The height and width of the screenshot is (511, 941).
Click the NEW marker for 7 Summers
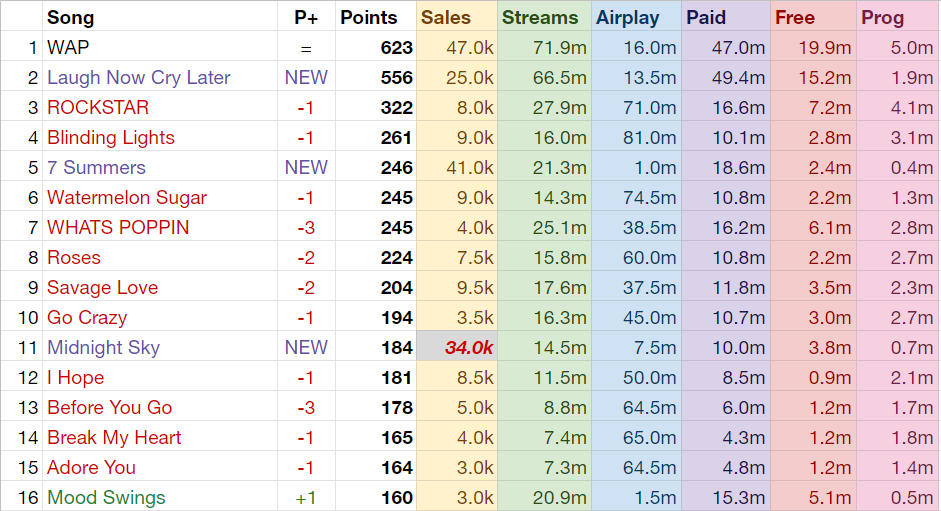[x=306, y=168]
